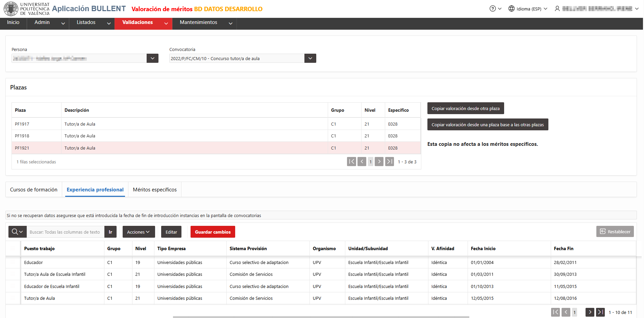This screenshot has width=644, height=318.
Task: Click the globe Idioma language icon
Action: [x=511, y=9]
